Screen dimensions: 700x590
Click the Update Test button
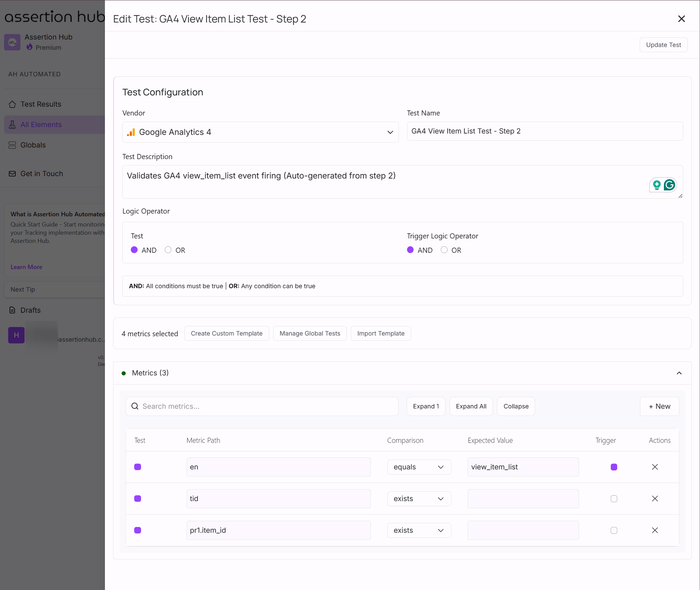663,45
